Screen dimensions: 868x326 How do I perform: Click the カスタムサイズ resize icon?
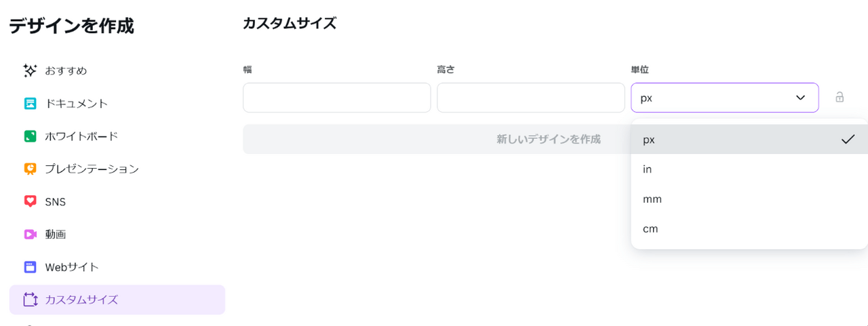[x=30, y=300]
